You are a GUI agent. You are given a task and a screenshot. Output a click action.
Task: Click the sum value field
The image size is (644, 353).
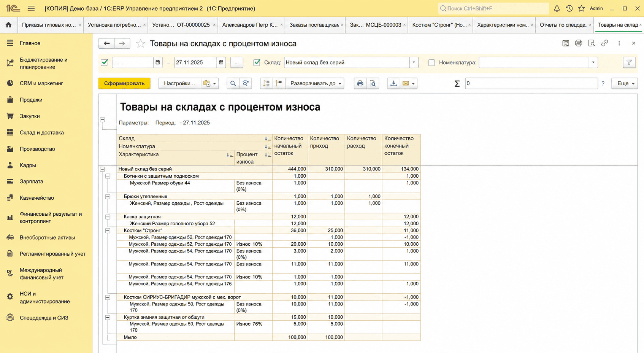click(x=531, y=83)
